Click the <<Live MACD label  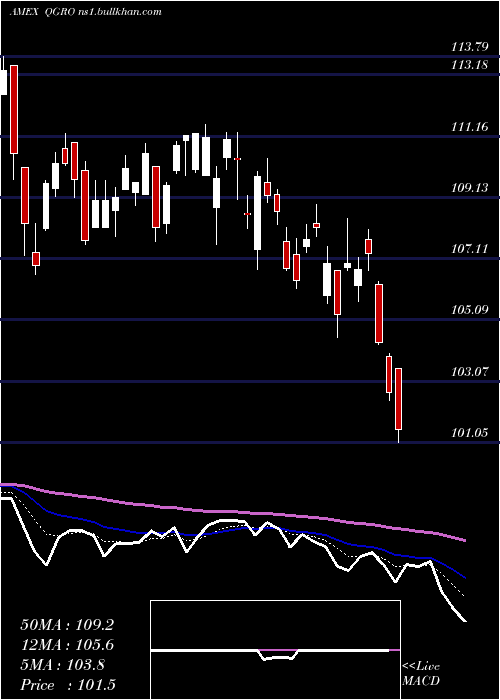pos(421,674)
